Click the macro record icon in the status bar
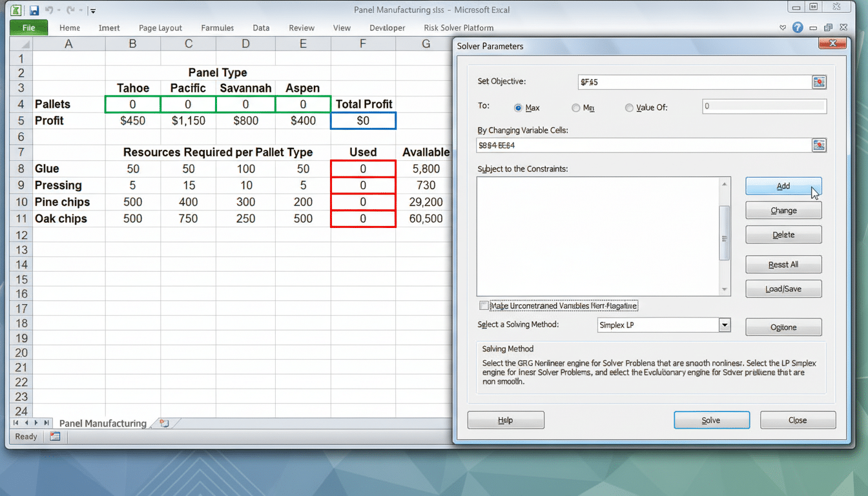This screenshot has height=496, width=868. point(54,437)
